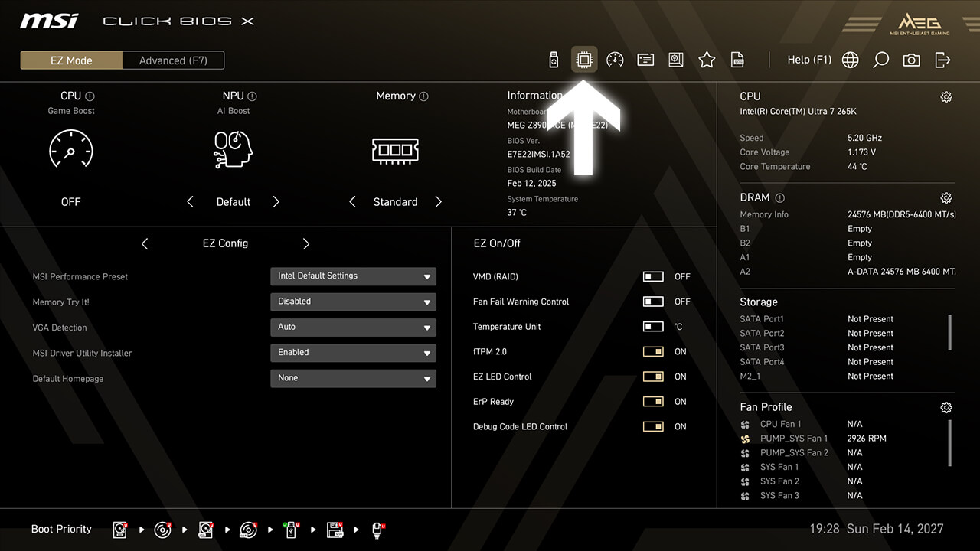980x551 pixels.
Task: Select the USB key boot device icon
Action: point(292,529)
